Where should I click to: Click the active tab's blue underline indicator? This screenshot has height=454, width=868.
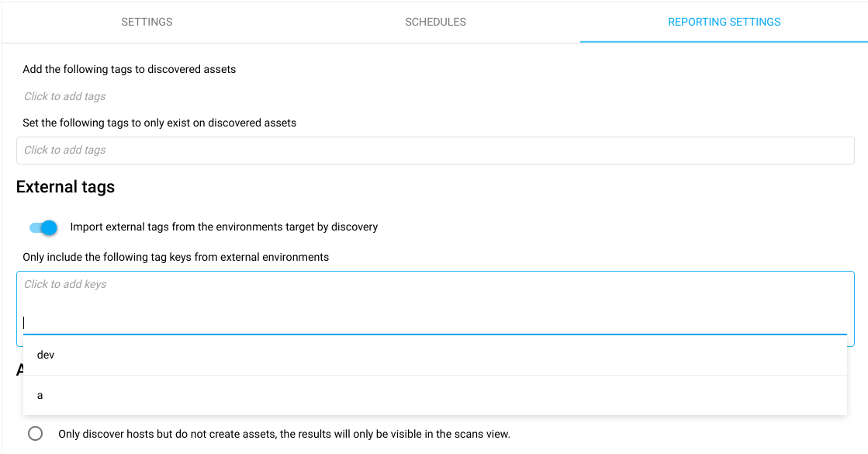(724, 43)
